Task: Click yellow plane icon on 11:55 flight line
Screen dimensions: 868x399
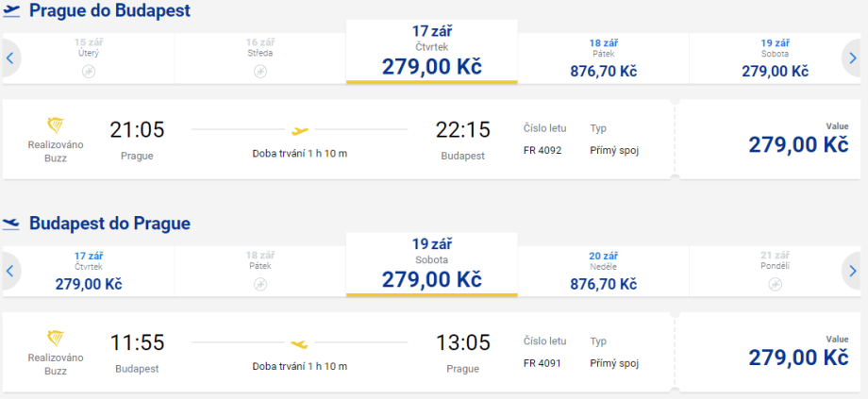Action: tap(300, 343)
